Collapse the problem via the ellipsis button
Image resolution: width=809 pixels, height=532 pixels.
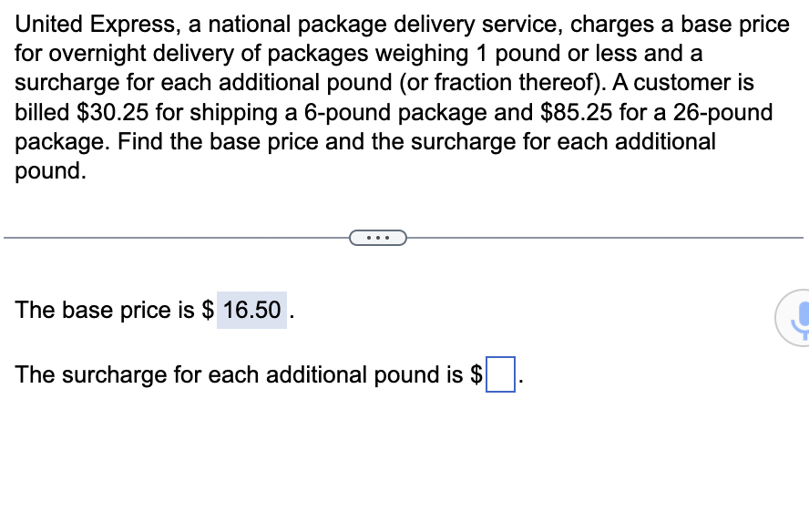[x=378, y=237]
